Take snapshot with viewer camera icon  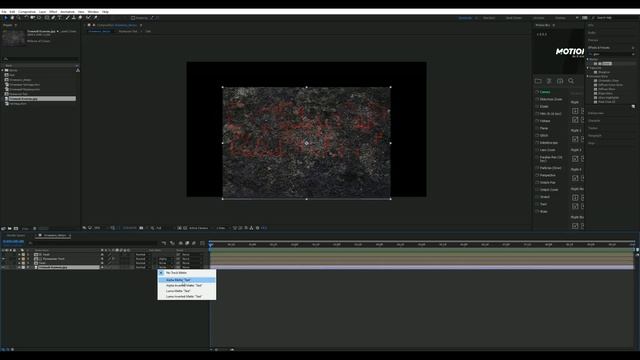(141, 228)
